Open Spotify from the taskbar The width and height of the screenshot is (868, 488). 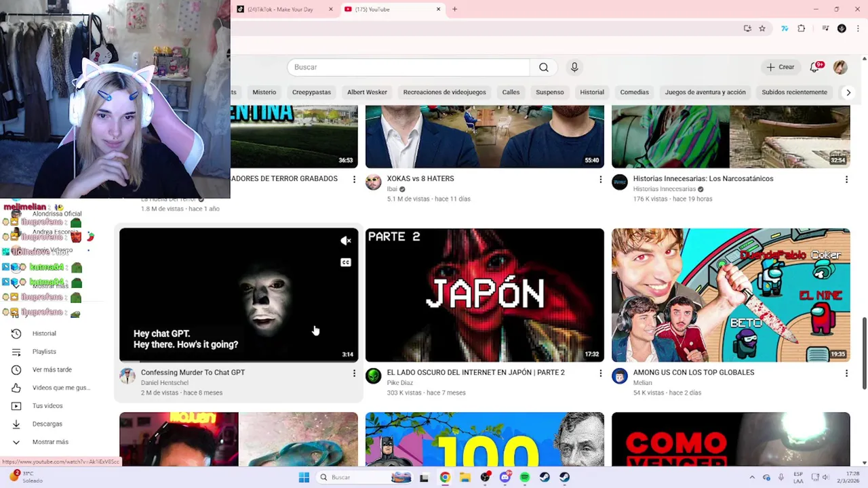pos(525,477)
